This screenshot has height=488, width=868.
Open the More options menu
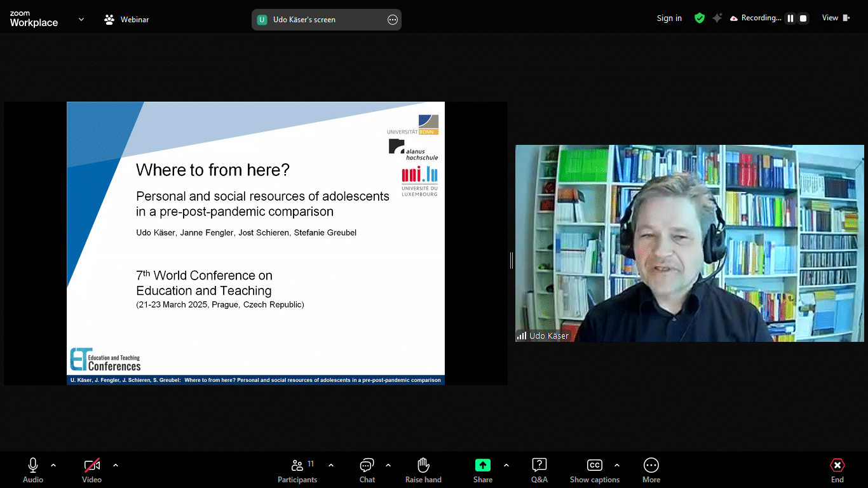(651, 470)
